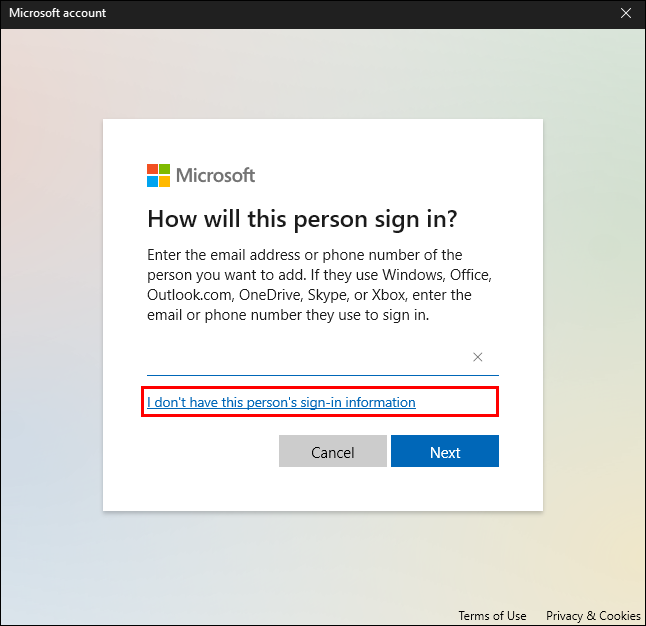
Task: Click empty title bar space beside the window title
Action: coord(350,13)
